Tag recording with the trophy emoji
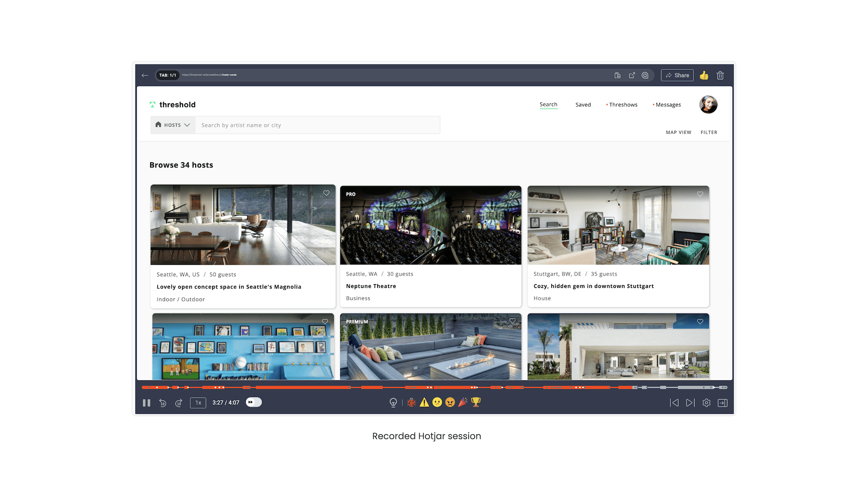Screen dimensions: 868x488 coord(476,402)
